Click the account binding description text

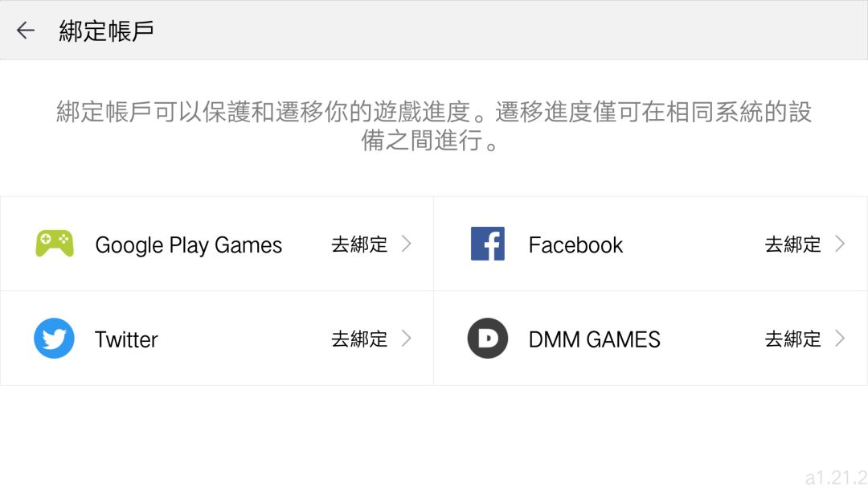[434, 126]
